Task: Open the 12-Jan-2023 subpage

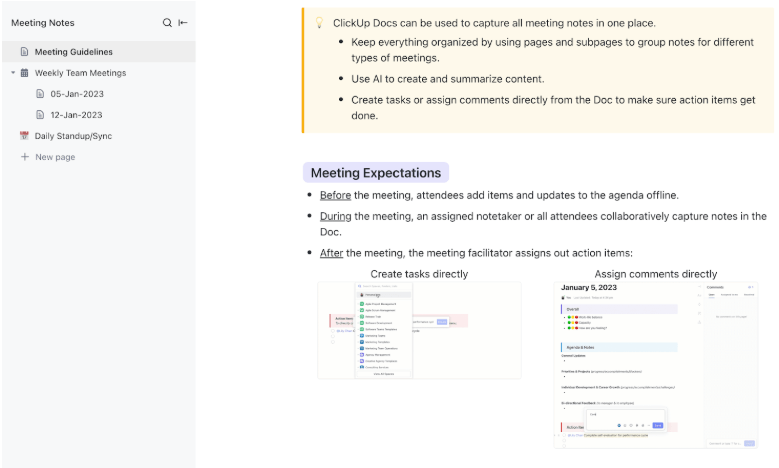Action: [77, 115]
